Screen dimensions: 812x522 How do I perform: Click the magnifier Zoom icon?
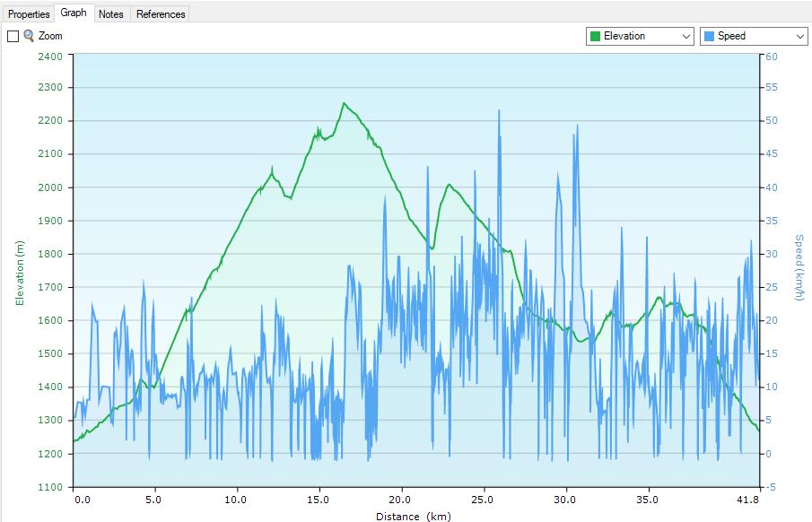tap(29, 36)
